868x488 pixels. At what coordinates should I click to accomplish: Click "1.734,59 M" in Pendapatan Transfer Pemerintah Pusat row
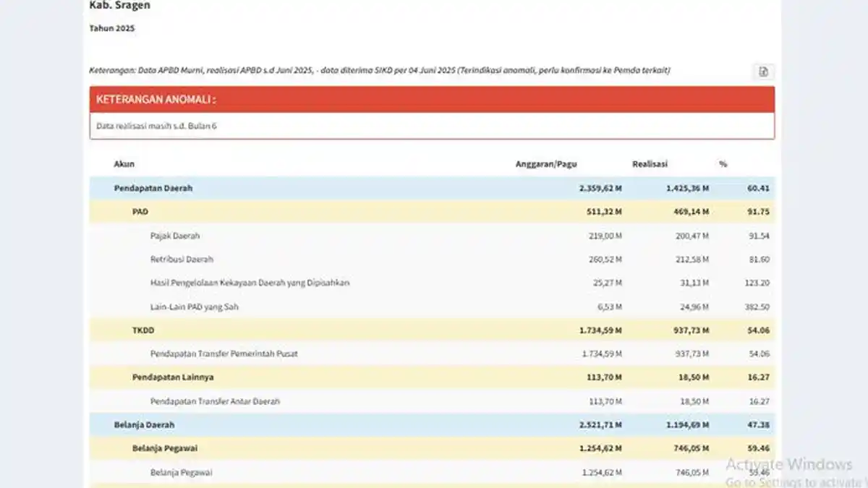point(602,354)
